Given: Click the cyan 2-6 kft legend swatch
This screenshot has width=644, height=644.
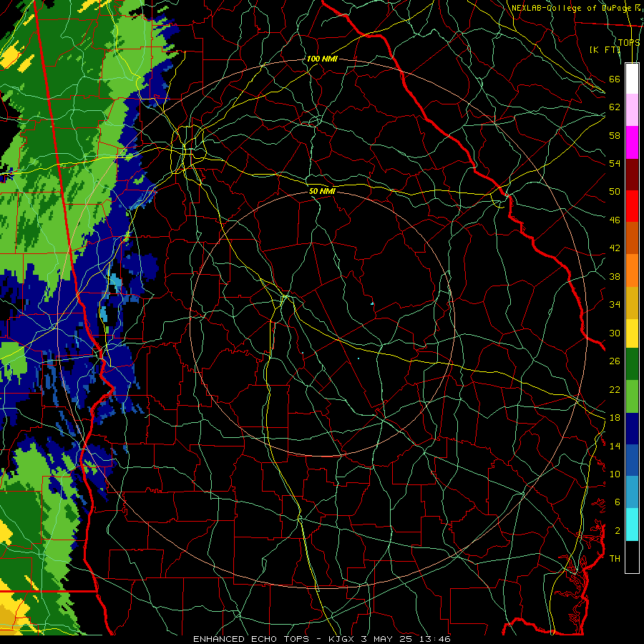Looking at the screenshot, I should tap(632, 525).
